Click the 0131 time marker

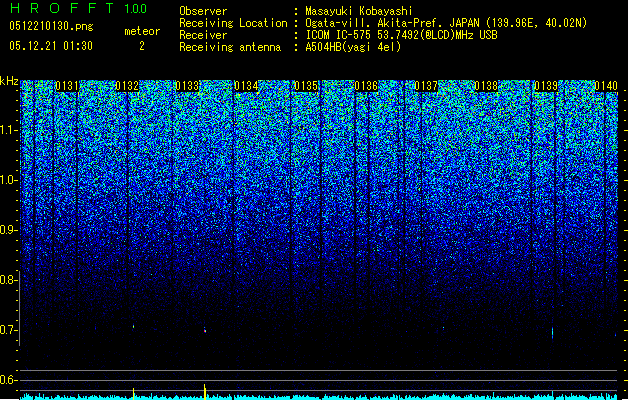(67, 86)
